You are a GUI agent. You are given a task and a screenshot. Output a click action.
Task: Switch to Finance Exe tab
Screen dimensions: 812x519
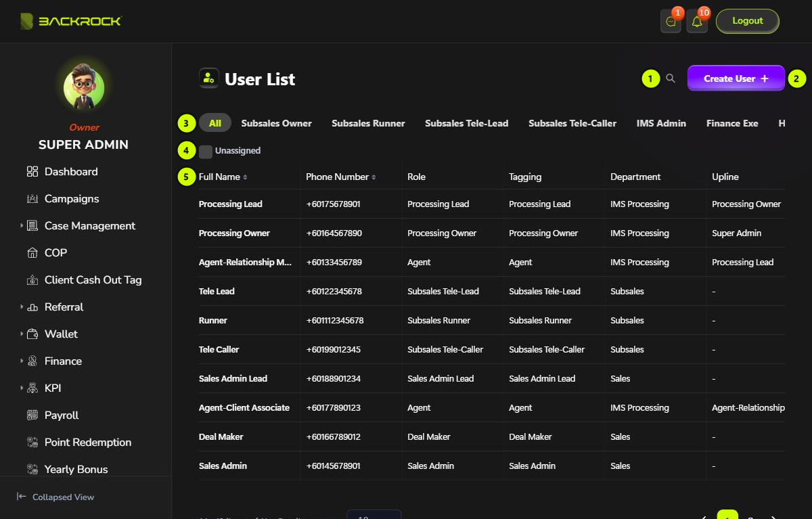point(732,123)
